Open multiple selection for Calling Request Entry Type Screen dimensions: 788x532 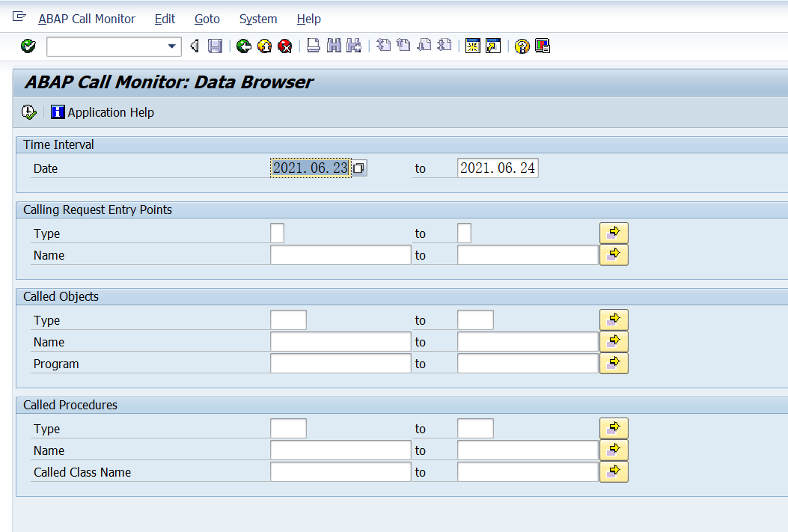614,232
